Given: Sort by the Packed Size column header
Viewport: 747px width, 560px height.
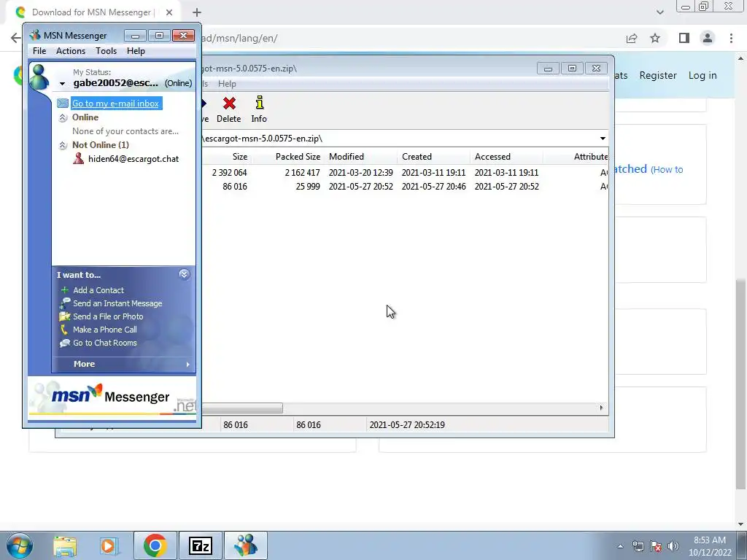Looking at the screenshot, I should coord(298,157).
